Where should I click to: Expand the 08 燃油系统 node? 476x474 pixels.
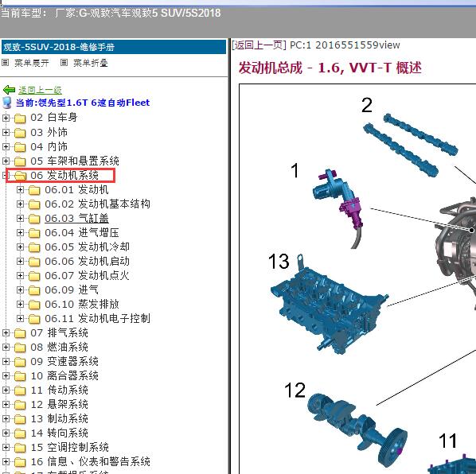tap(6, 347)
